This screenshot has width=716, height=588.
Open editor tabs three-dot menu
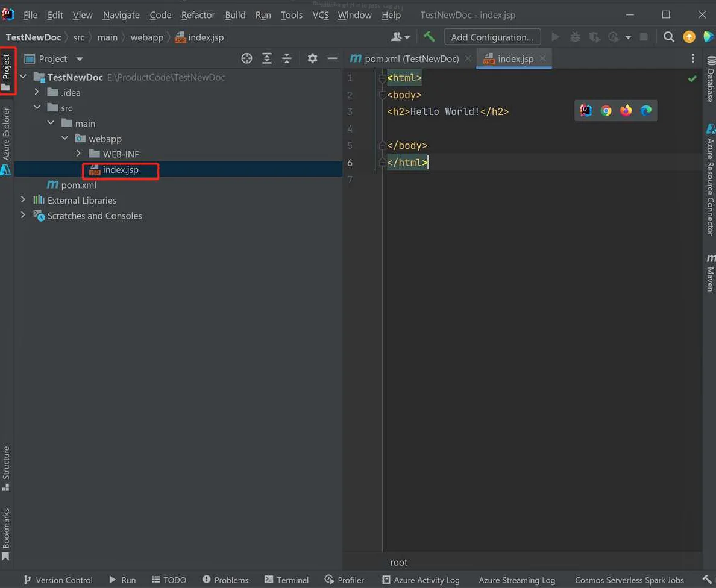[x=692, y=58]
